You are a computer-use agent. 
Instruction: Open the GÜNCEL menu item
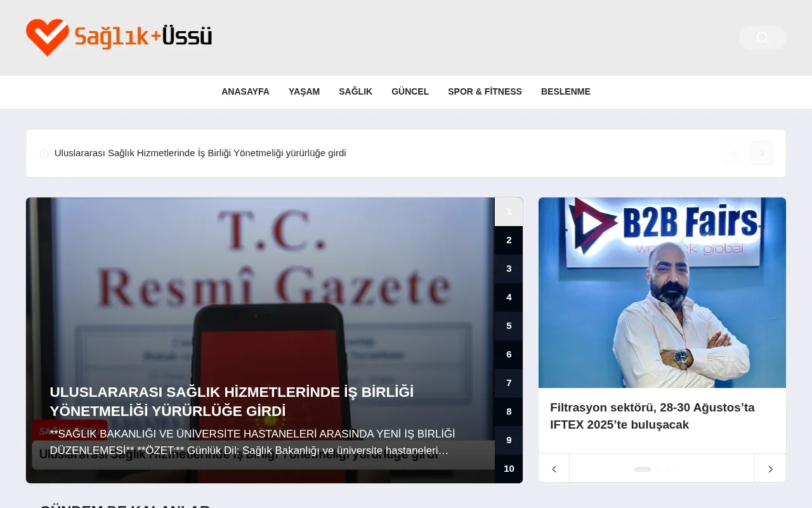[410, 91]
